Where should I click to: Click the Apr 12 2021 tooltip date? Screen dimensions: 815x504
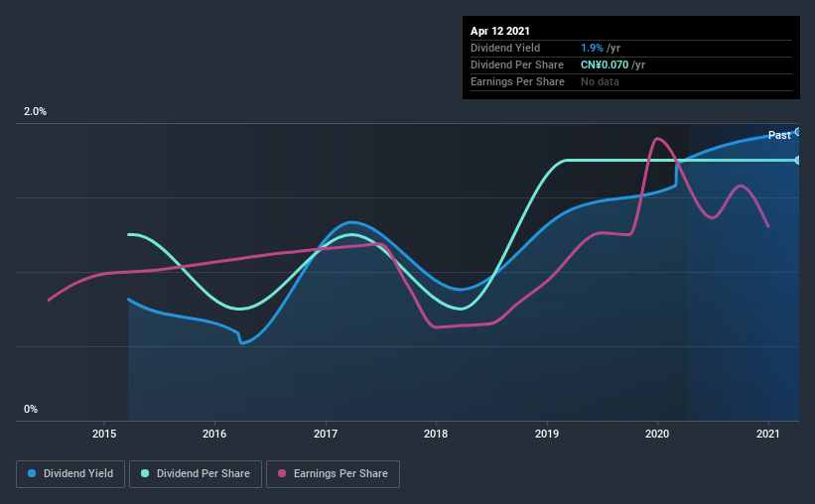(x=500, y=31)
